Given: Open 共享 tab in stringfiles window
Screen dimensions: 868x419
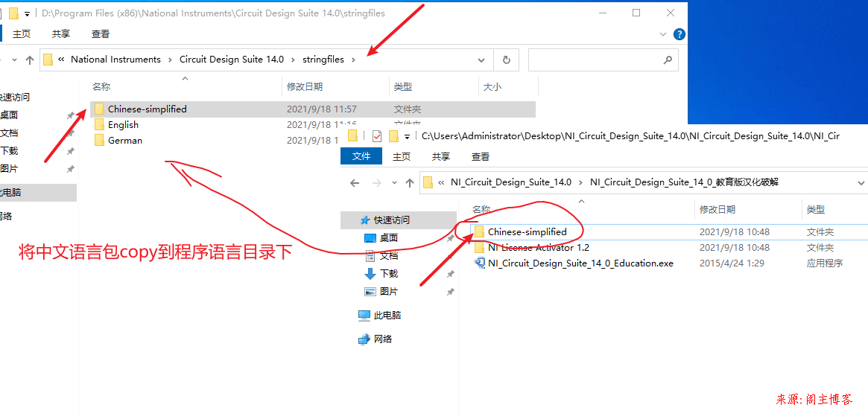Looking at the screenshot, I should [x=61, y=34].
